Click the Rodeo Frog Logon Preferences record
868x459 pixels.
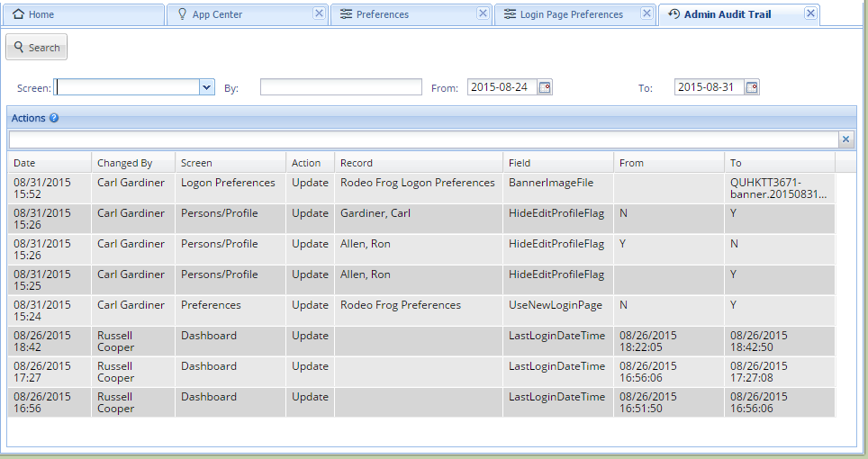[419, 189]
